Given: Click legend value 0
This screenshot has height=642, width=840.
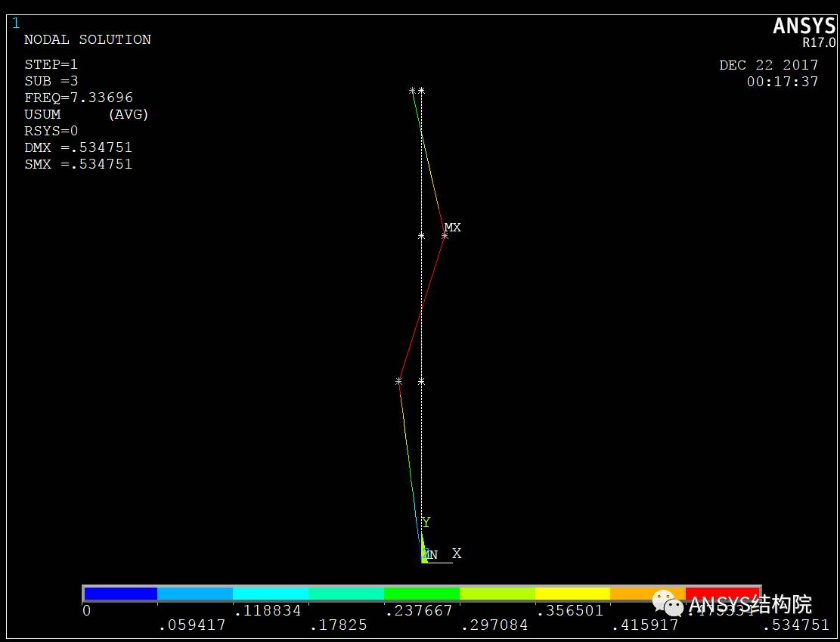Looking at the screenshot, I should [x=87, y=610].
